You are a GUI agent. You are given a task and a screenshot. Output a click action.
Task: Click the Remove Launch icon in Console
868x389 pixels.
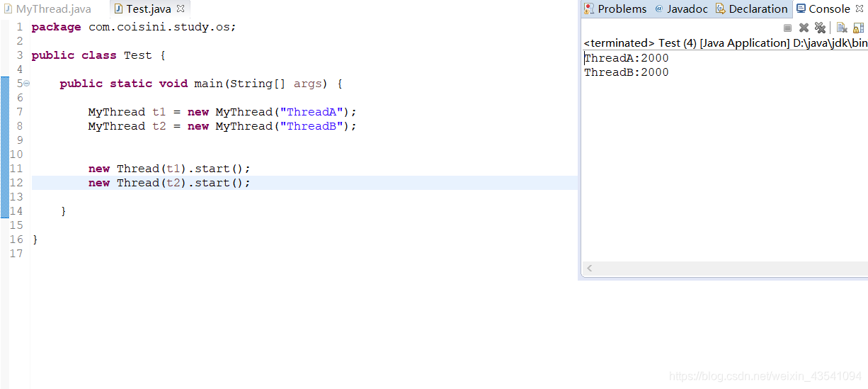804,28
